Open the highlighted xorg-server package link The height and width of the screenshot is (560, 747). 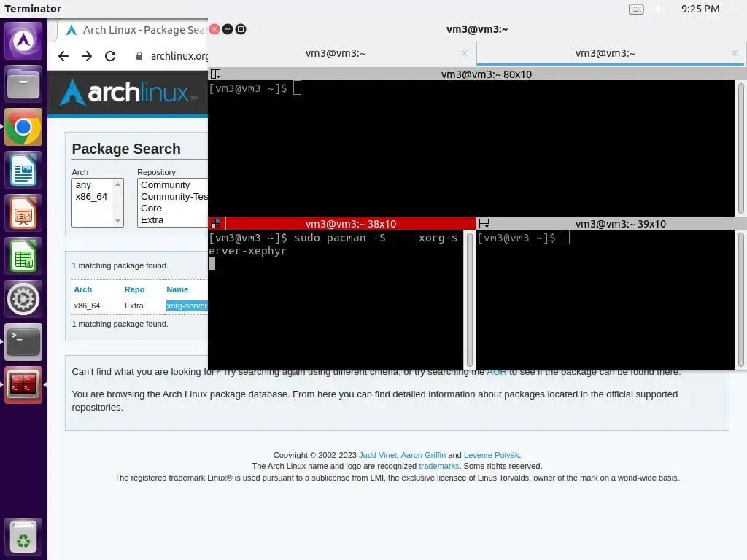click(x=187, y=306)
